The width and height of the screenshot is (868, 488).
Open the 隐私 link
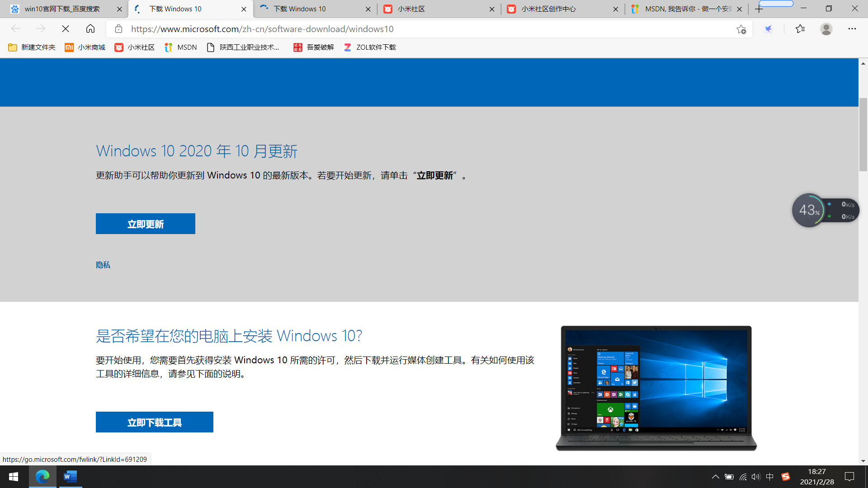tap(103, 265)
